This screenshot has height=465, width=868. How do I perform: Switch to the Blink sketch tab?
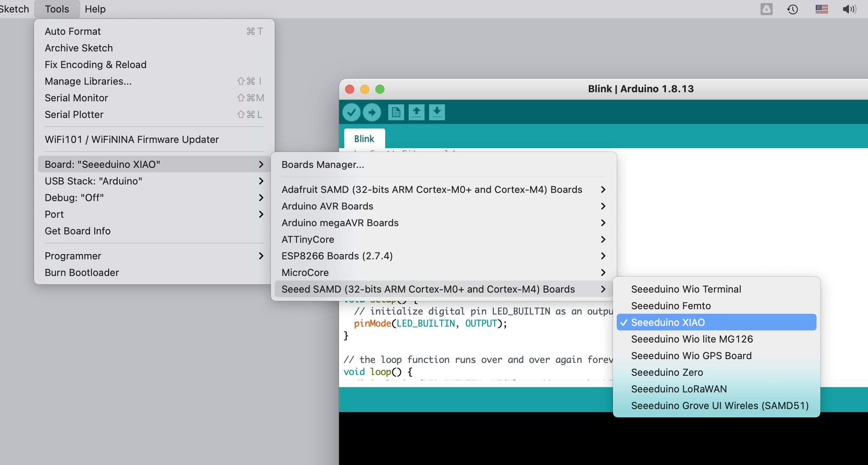[364, 139]
